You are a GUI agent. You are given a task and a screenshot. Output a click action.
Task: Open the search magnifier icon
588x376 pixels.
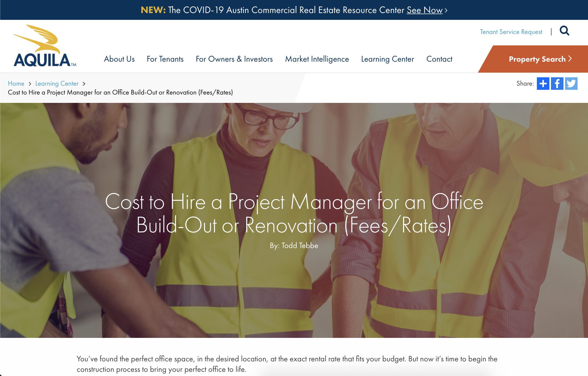564,31
